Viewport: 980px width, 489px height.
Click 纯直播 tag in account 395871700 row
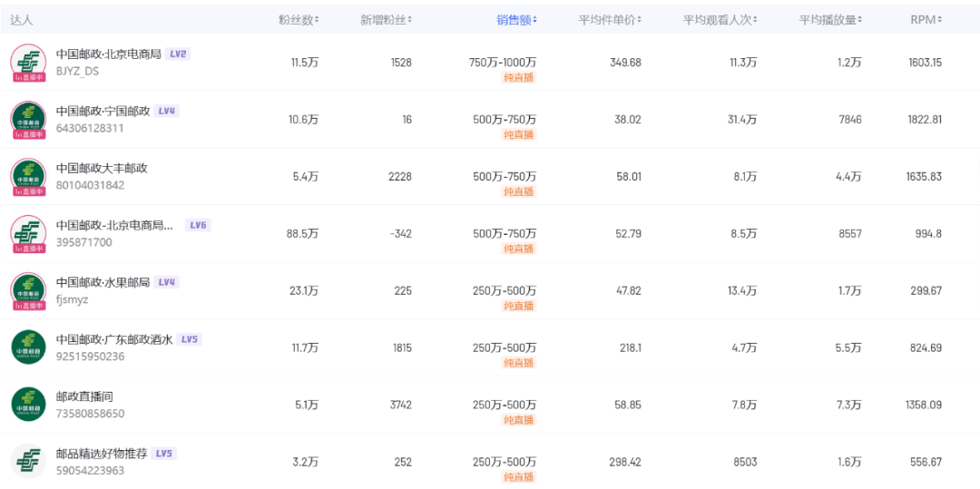coord(519,249)
